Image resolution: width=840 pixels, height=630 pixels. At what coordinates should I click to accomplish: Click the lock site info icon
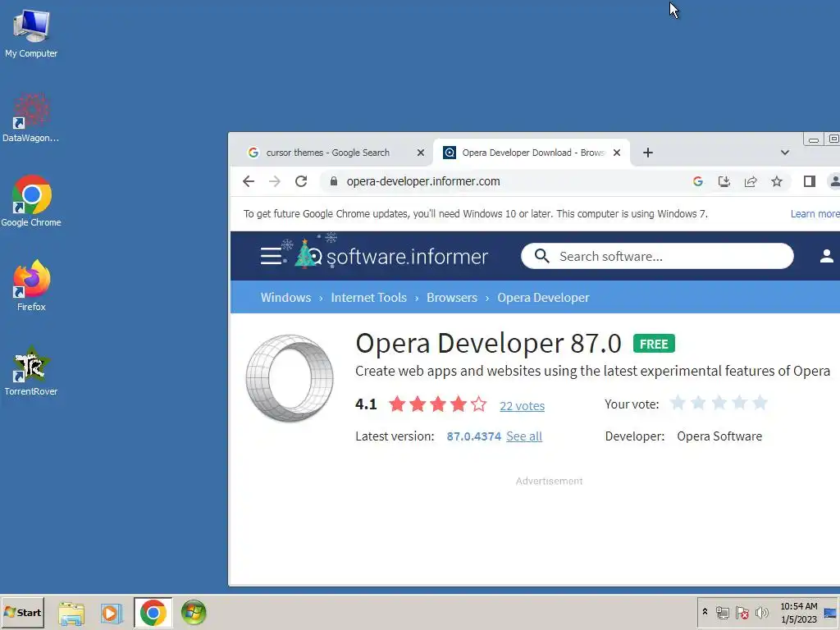pos(334,181)
